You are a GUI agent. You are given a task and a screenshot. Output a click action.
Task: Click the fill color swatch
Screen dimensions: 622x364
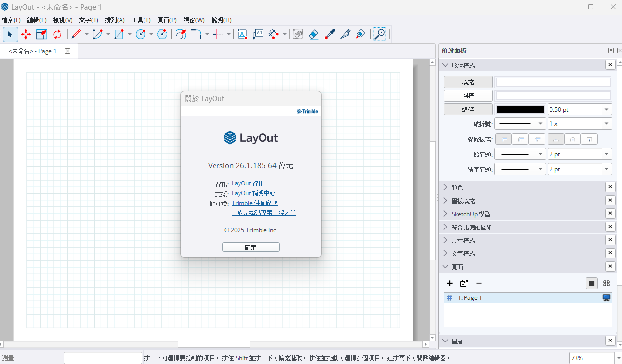[553, 82]
